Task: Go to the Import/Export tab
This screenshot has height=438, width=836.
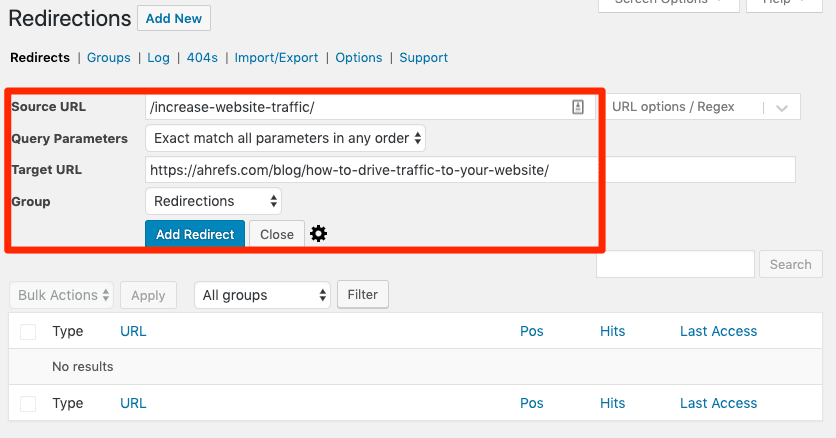Action: click(x=277, y=58)
